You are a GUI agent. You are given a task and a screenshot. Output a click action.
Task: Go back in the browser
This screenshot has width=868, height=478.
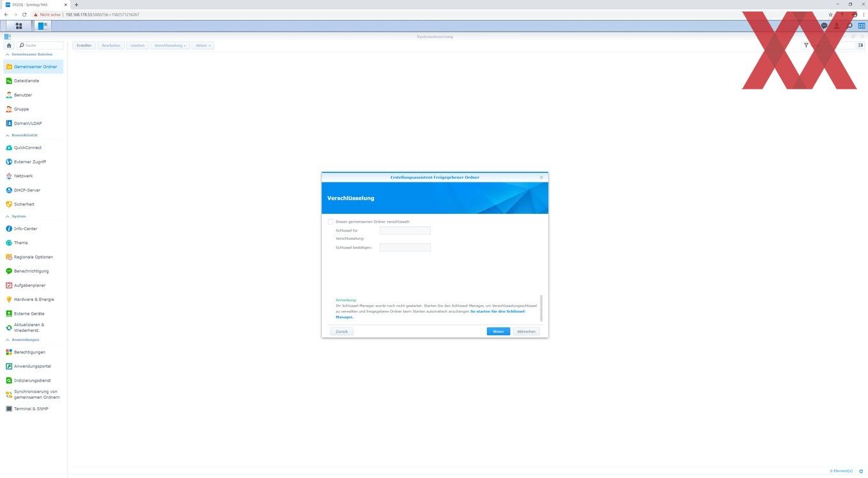(6, 14)
